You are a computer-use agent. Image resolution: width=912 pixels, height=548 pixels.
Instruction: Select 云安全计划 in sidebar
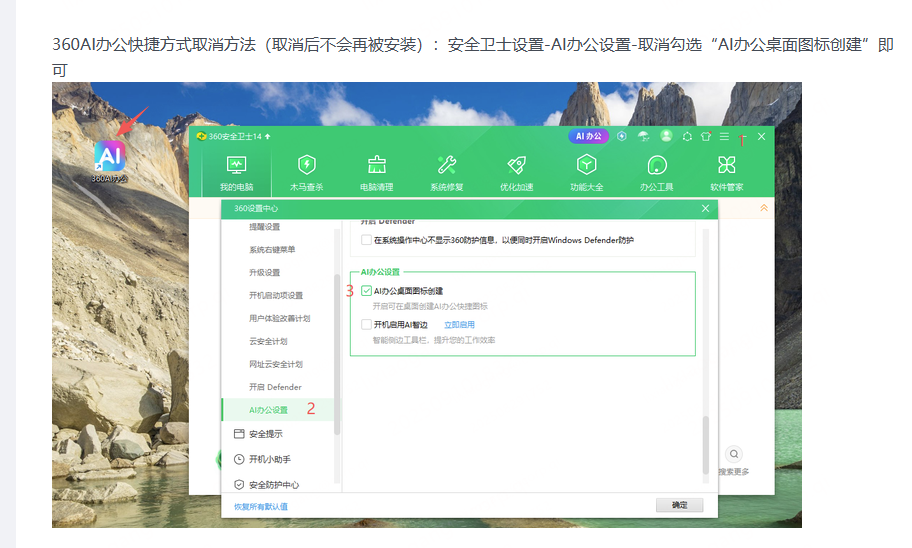[x=268, y=341]
